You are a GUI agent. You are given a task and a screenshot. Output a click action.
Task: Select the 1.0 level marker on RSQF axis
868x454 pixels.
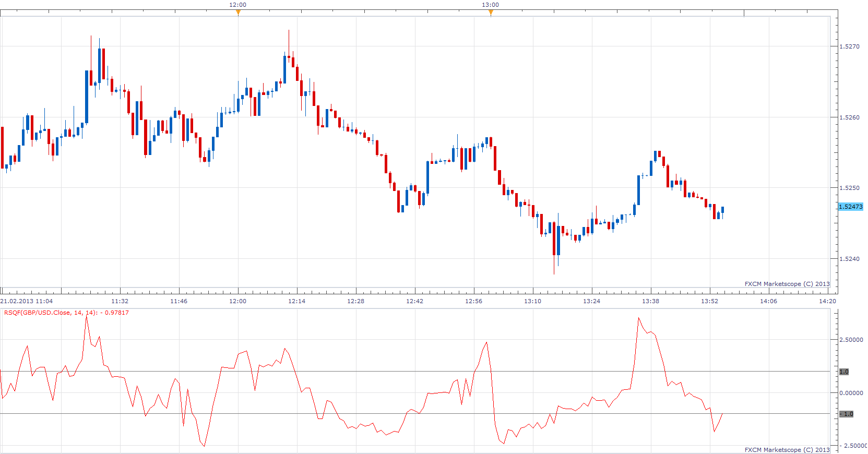tap(844, 372)
